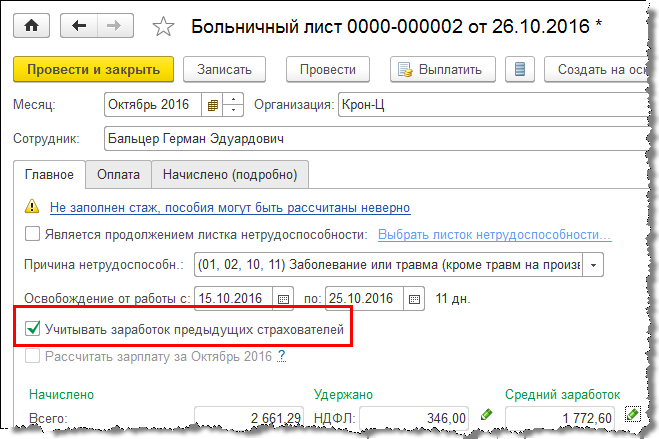The height and width of the screenshot is (439, 659).
Task: Click Провести и закрыть button
Action: (x=93, y=69)
